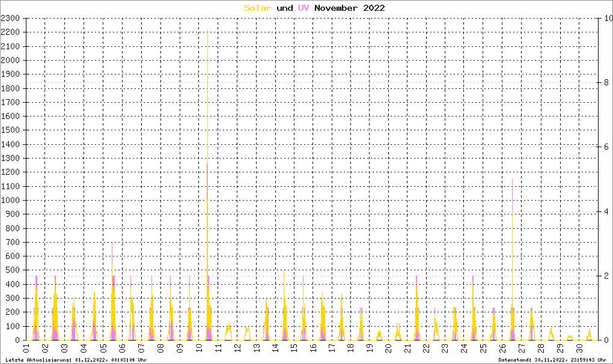Select day 21 on the x-axis

click(x=407, y=348)
